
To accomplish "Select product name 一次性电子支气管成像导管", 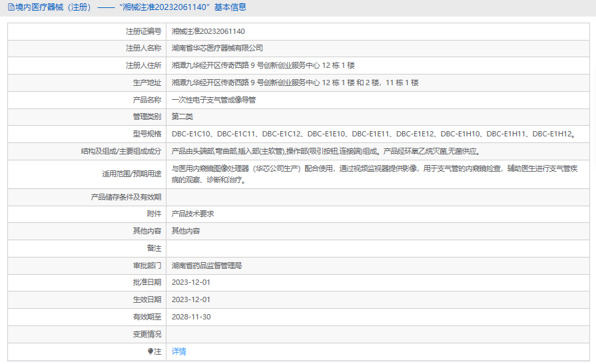I will point(214,100).
